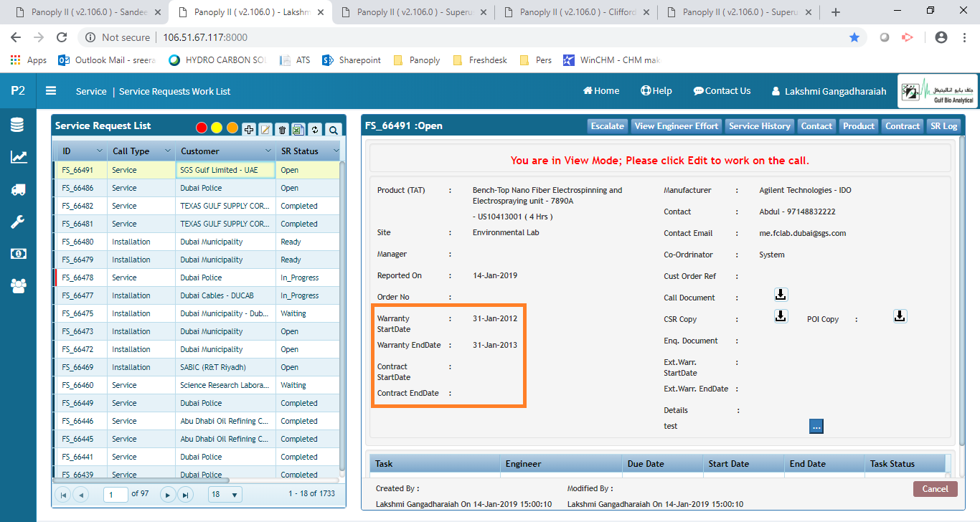Open the Contact Us menu
Screen dimensions: 980x522
(x=722, y=91)
